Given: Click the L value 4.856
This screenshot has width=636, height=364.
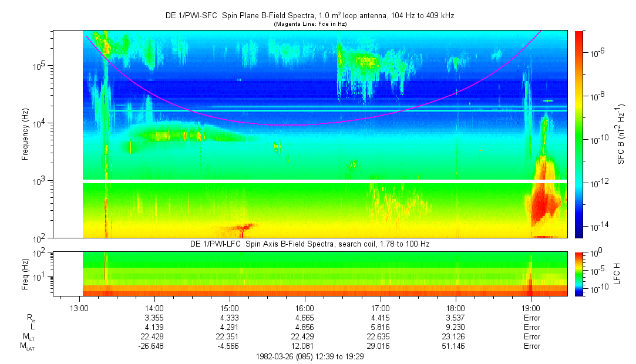Looking at the screenshot, I should (x=305, y=327).
